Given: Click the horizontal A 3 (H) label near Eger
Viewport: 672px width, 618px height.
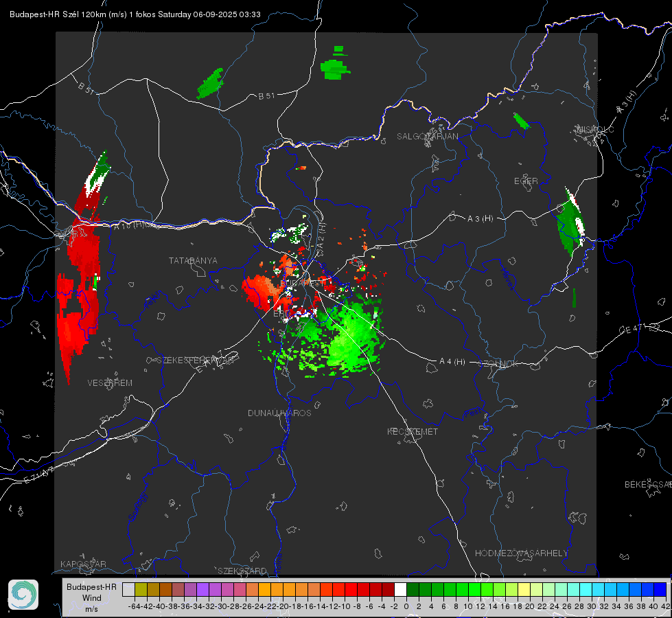Looking at the screenshot, I should [x=480, y=219].
